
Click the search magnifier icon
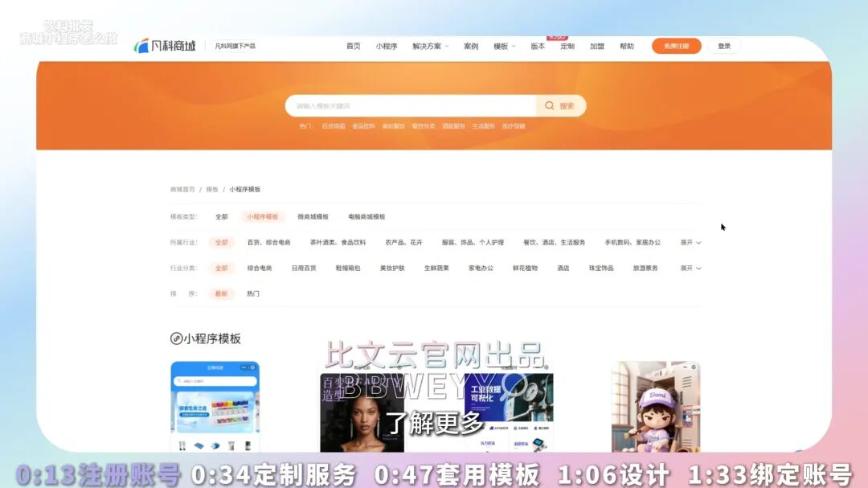(x=550, y=106)
